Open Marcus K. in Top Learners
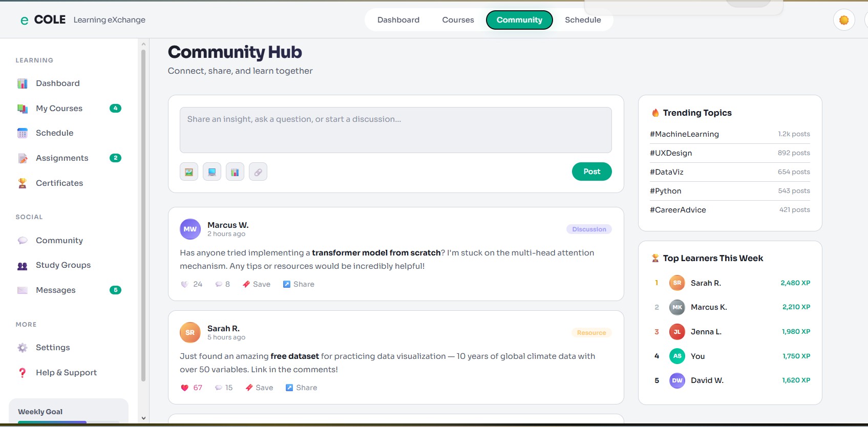Image resolution: width=868 pixels, height=427 pixels. (730, 307)
